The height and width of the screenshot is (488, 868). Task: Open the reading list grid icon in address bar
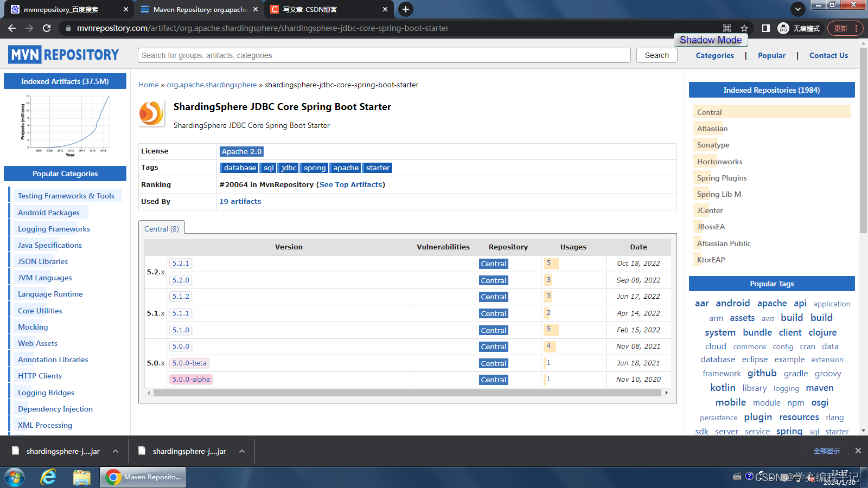coord(726,28)
